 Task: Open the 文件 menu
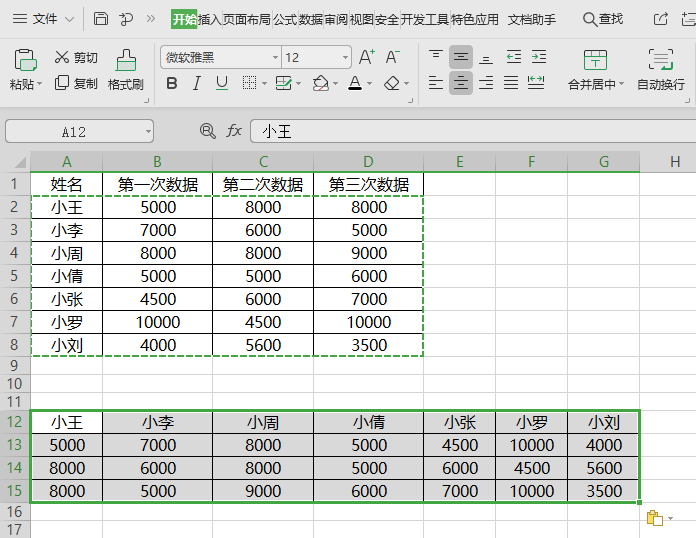coord(44,19)
